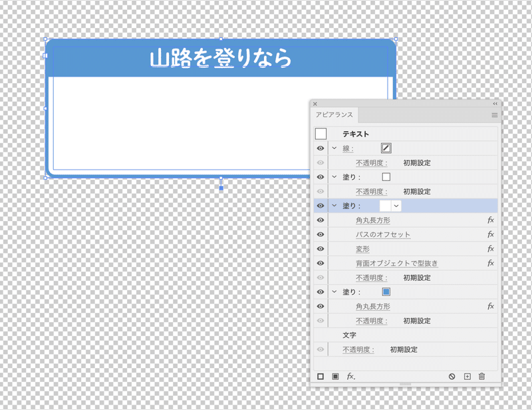Click the fx icon on the パスのオフセット row
This screenshot has width=532, height=410.
[x=491, y=234]
